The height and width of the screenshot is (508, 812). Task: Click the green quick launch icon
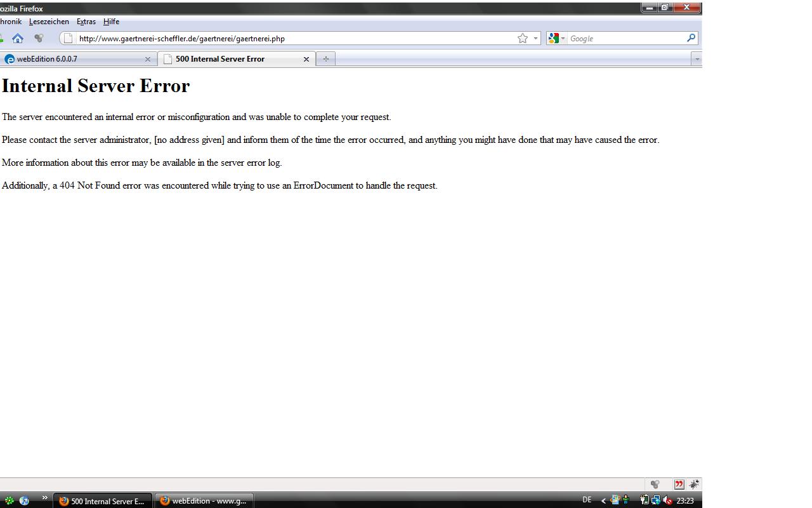click(10, 500)
